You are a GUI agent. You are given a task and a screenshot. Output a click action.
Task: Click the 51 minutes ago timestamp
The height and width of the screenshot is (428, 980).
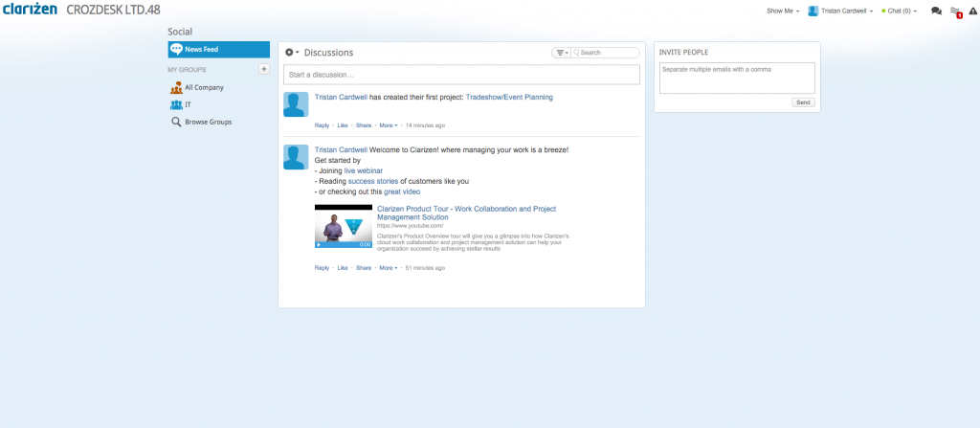[x=425, y=268]
